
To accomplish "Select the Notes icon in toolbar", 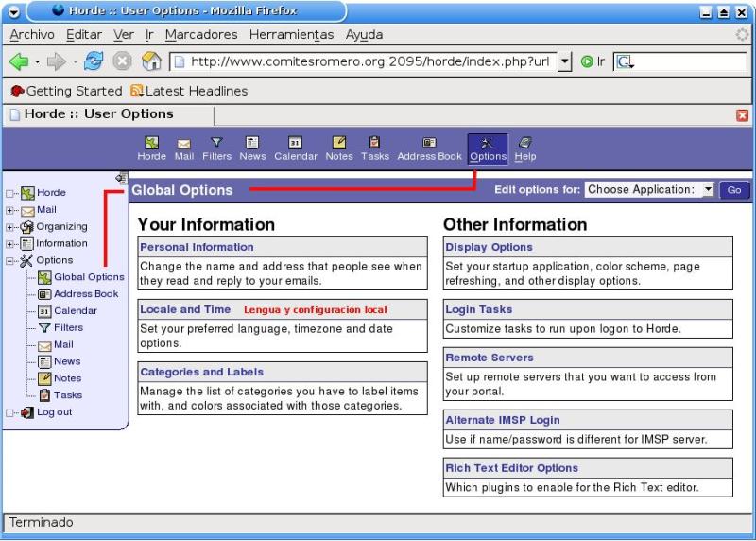I will click(x=338, y=144).
